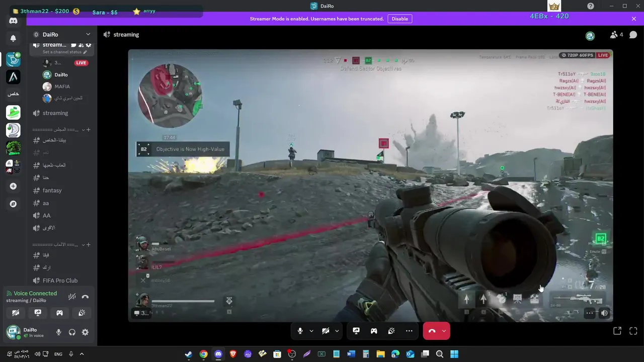Click noise suppression icon in voice panel
The height and width of the screenshot is (362, 644).
(72, 297)
